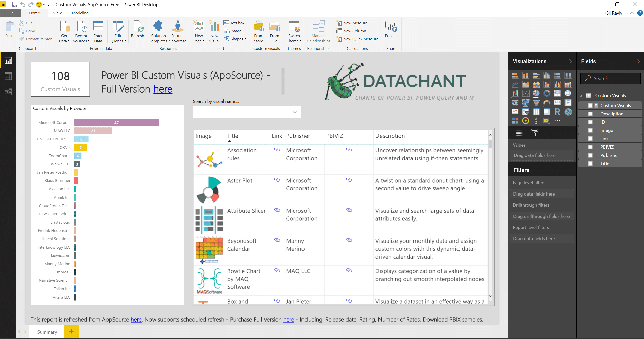Open the Search by visual name dropdown
Screen dimensions: 644x339
[x=295, y=112]
